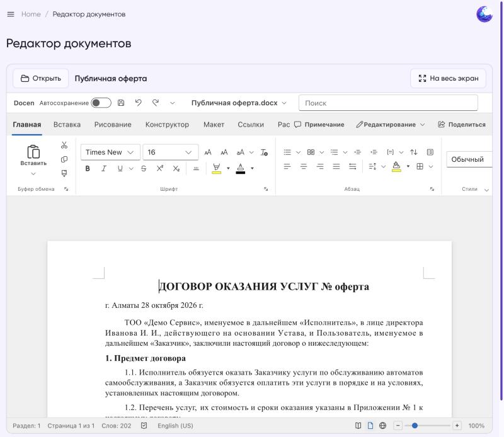Open paragraph dialog launcher in Абзац
Viewport: 504px width, 437px height.
432,189
